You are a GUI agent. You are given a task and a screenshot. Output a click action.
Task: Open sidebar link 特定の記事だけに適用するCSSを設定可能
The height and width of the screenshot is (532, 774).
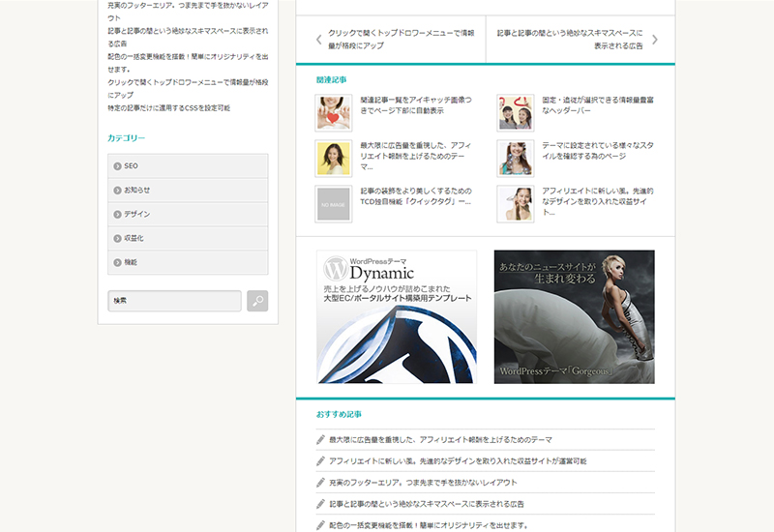pyautogui.click(x=168, y=108)
